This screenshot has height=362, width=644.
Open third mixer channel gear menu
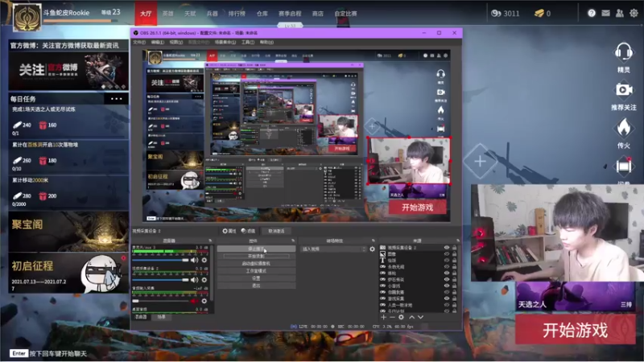tap(204, 301)
